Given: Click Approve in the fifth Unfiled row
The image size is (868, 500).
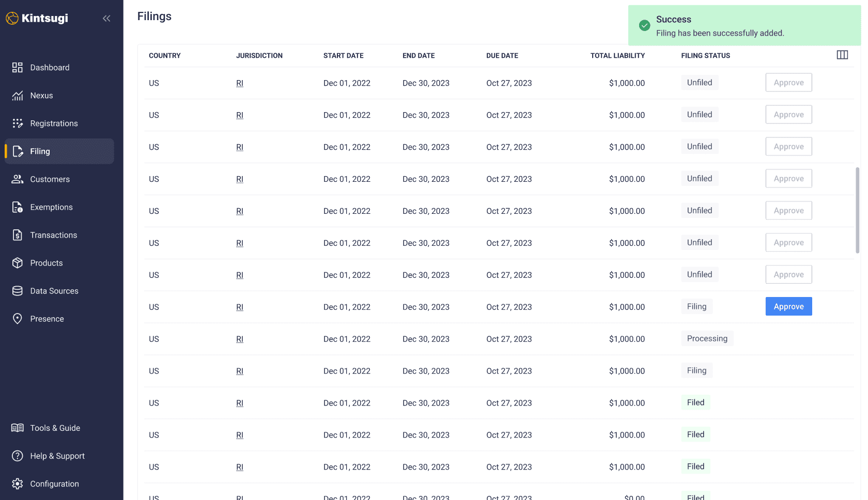Looking at the screenshot, I should tap(788, 211).
